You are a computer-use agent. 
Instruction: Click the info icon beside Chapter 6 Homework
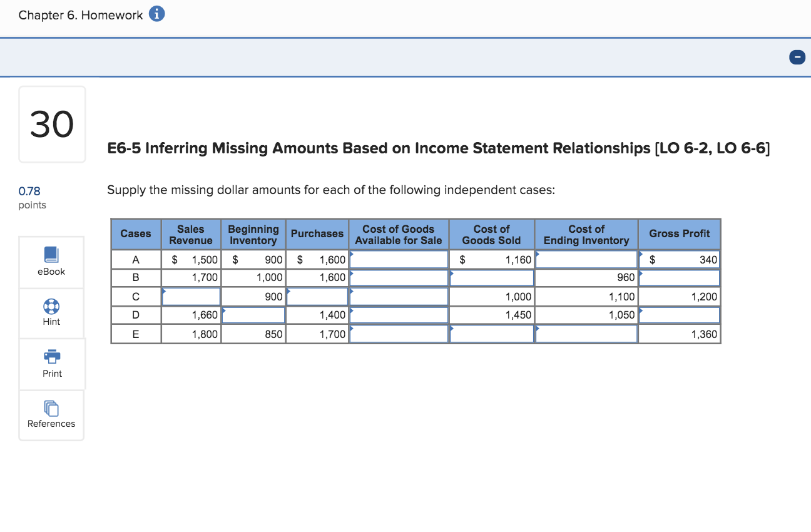tap(156, 14)
